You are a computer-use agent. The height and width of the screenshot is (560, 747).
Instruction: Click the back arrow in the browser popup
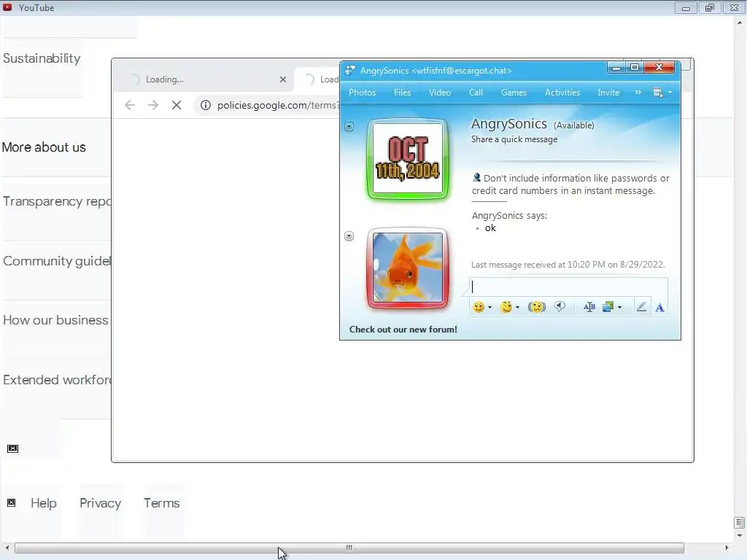pyautogui.click(x=130, y=105)
